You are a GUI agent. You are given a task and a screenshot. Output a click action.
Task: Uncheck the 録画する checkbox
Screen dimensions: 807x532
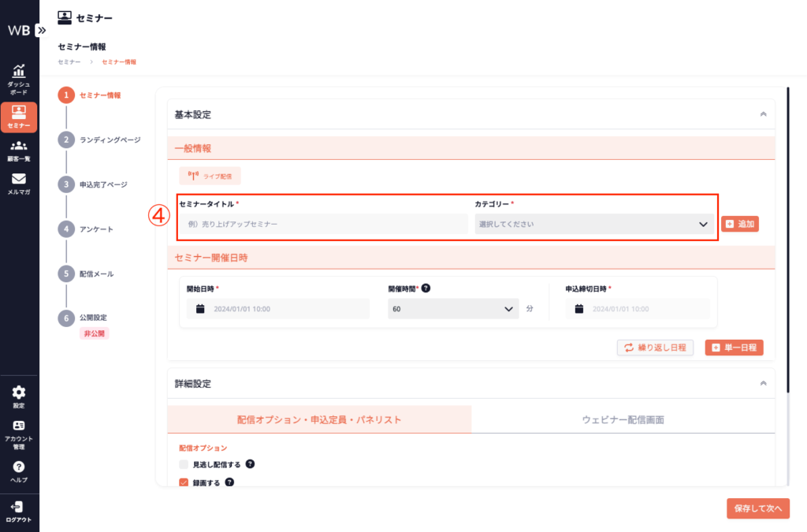point(184,482)
